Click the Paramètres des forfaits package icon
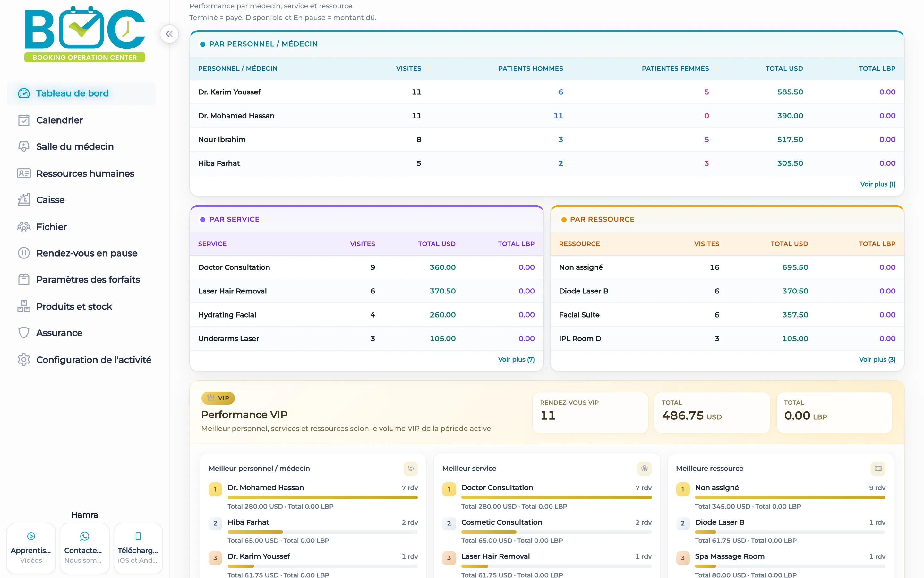 click(x=24, y=279)
